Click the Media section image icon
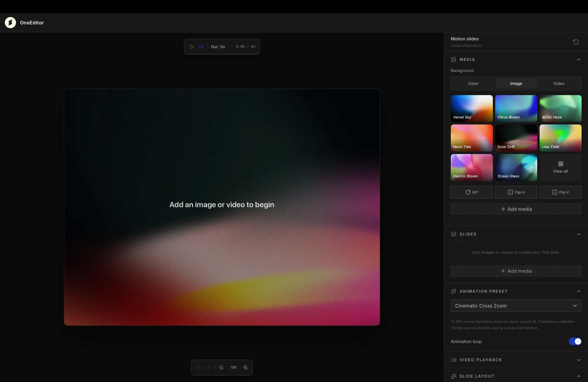 coord(454,60)
